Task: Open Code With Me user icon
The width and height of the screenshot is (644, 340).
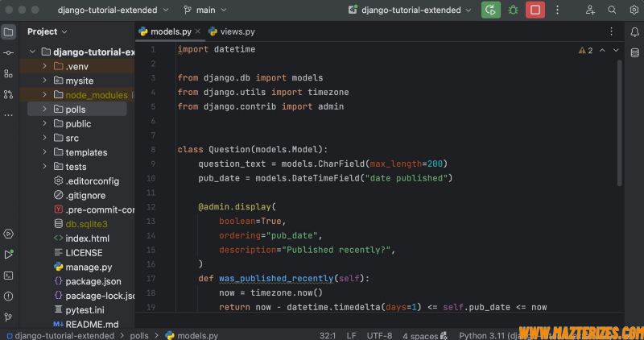Action: (590, 10)
